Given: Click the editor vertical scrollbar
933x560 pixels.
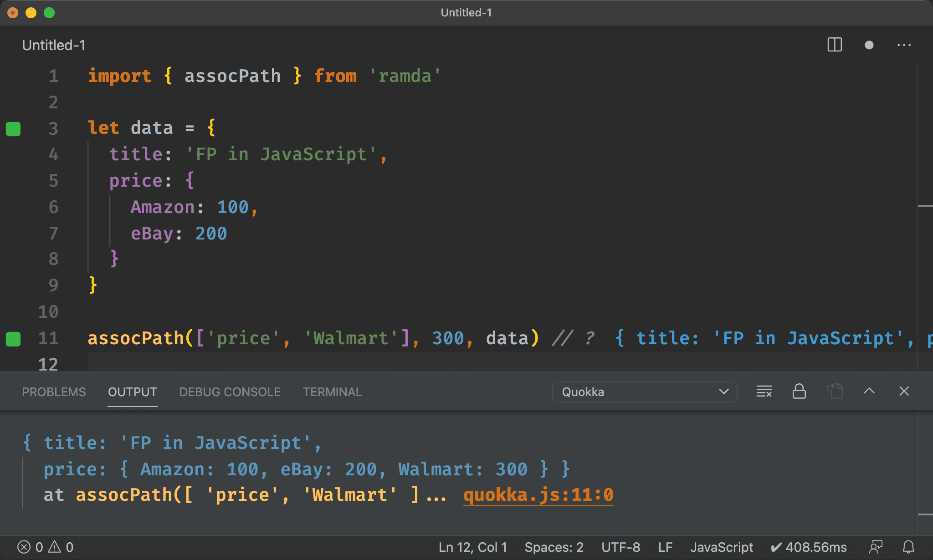Looking at the screenshot, I should click(x=925, y=218).
